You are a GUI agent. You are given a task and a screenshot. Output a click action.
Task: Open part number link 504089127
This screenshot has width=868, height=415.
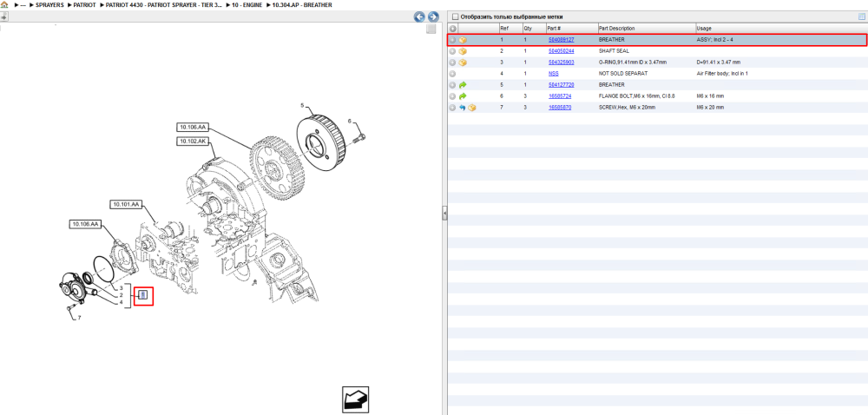[561, 40]
